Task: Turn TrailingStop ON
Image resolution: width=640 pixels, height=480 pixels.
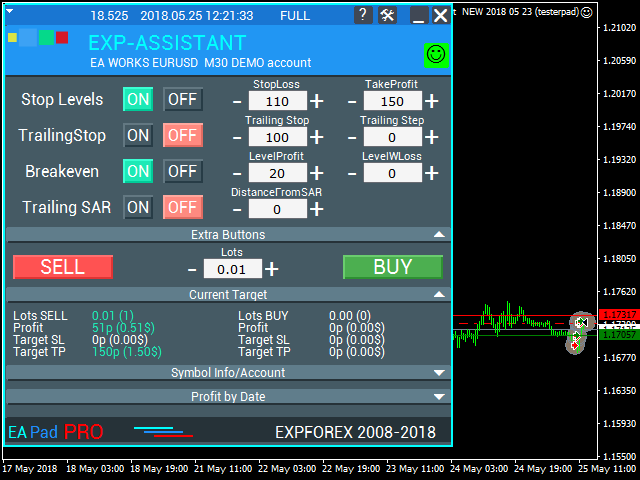Action: [x=138, y=135]
